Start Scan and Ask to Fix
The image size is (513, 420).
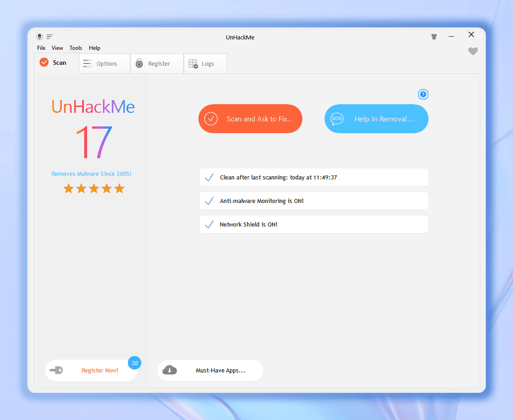[250, 119]
